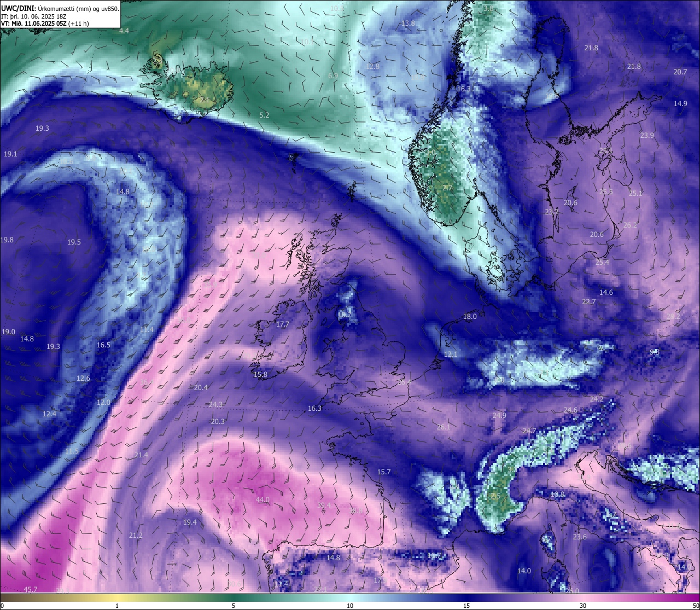Image resolution: width=700 pixels, height=610 pixels.
Task: Click the value '26.1' on the map
Action: tap(444, 427)
